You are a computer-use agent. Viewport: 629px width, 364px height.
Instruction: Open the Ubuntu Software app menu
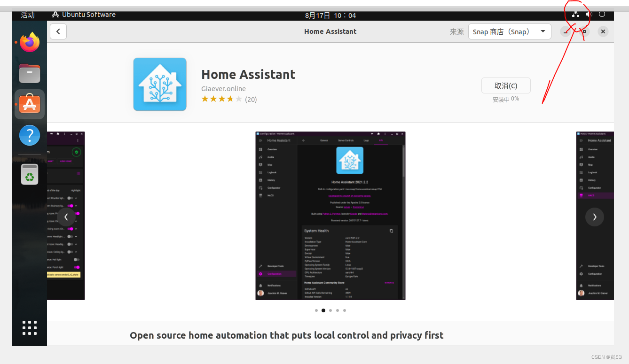pyautogui.click(x=84, y=15)
